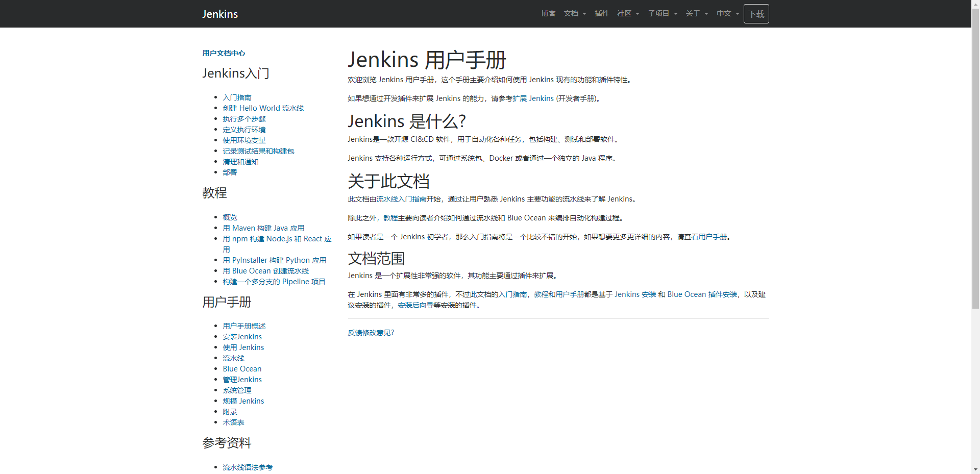Go to 安装Jenkins page
980x474 pixels.
(x=242, y=337)
